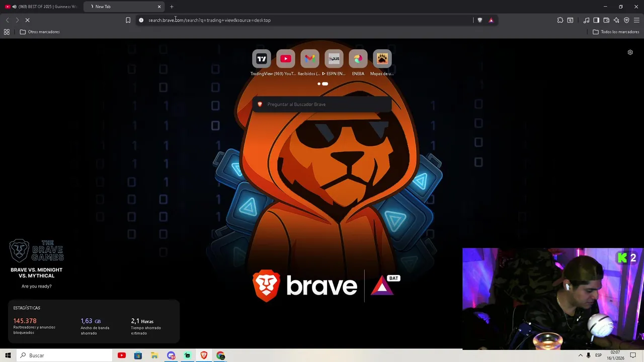
Task: Open File Explorer from the taskbar
Action: coord(154,355)
